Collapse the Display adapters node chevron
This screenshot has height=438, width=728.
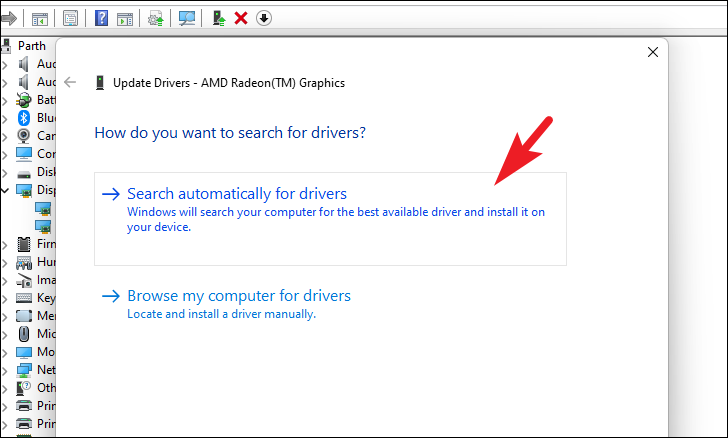(x=5, y=190)
